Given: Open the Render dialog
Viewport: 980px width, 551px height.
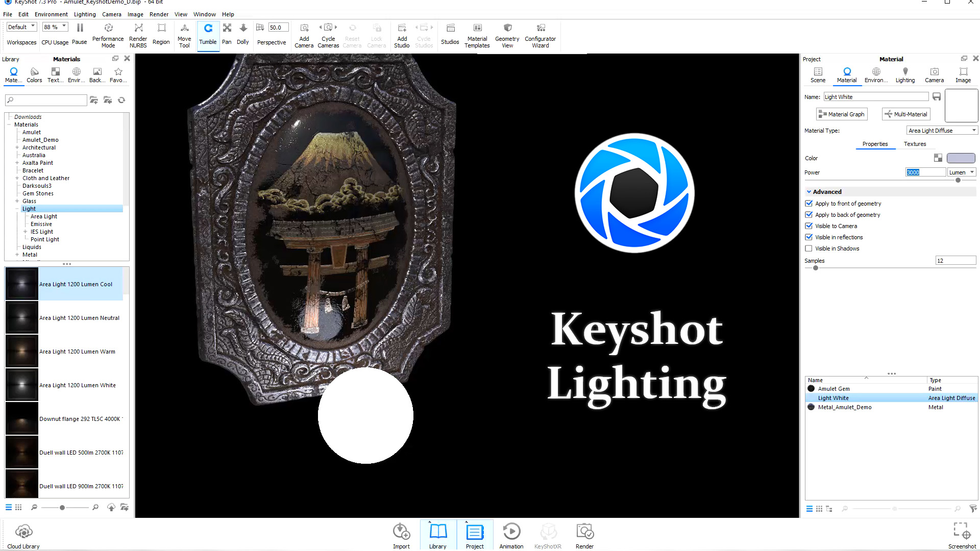Looking at the screenshot, I should point(584,536).
